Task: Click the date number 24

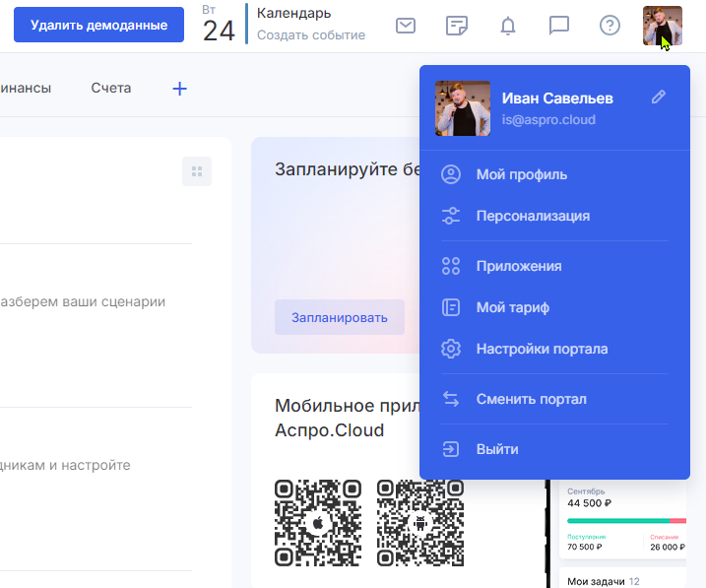Action: [219, 32]
